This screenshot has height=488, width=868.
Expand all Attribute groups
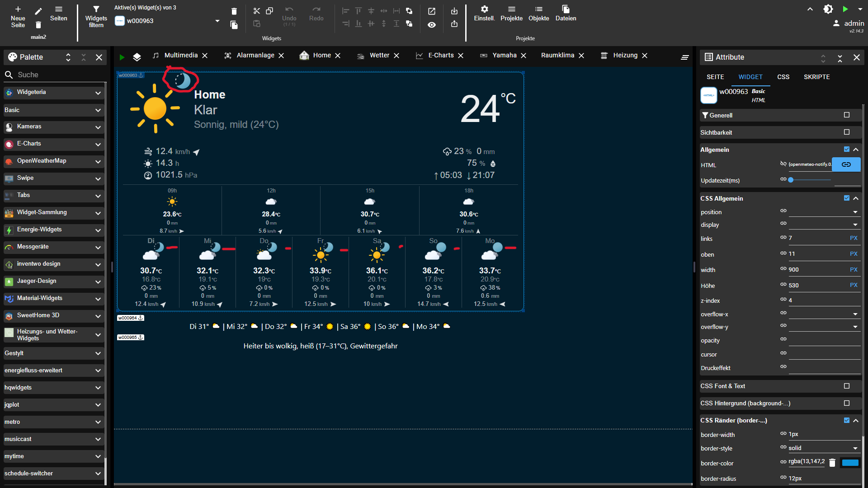(823, 58)
